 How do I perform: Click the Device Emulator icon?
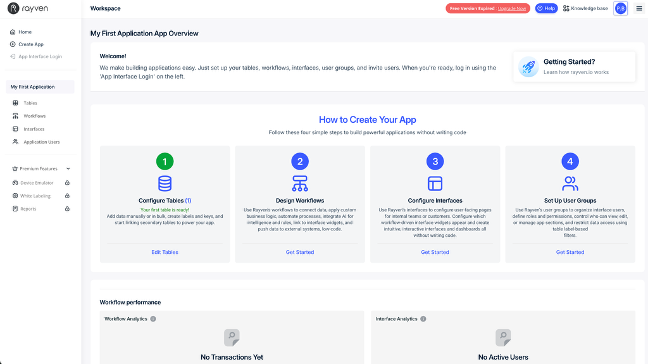[15, 183]
